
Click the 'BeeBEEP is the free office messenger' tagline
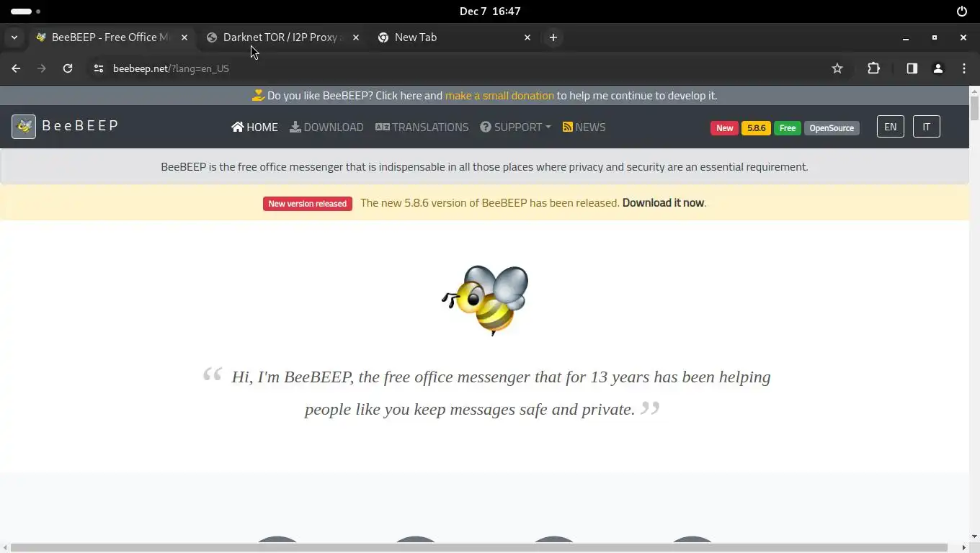[x=484, y=166]
